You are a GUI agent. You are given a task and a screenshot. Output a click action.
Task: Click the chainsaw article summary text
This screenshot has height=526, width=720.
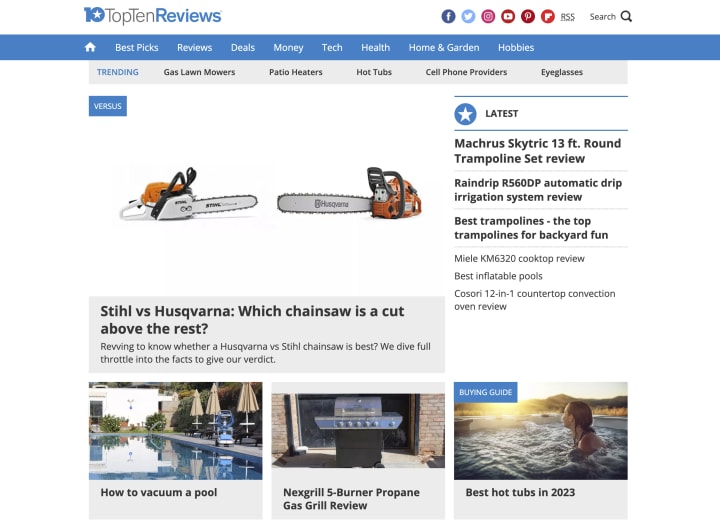[265, 353]
